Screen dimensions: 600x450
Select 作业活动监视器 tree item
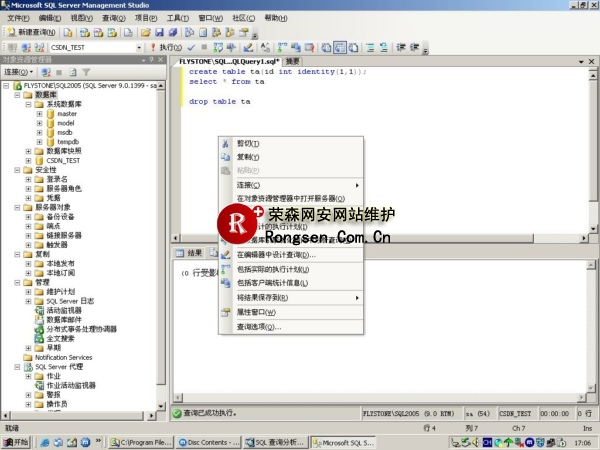pyautogui.click(x=71, y=385)
